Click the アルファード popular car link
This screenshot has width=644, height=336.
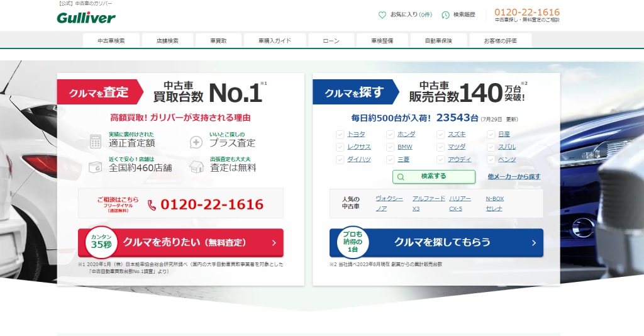429,198
